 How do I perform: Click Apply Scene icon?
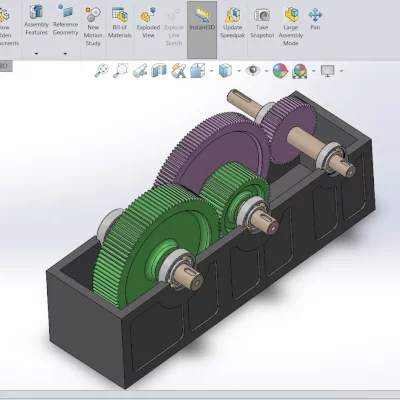click(299, 71)
